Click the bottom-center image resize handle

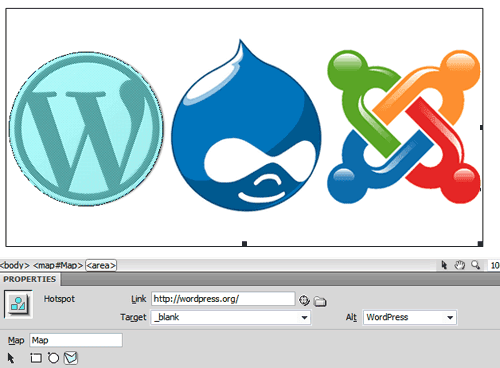(x=244, y=244)
